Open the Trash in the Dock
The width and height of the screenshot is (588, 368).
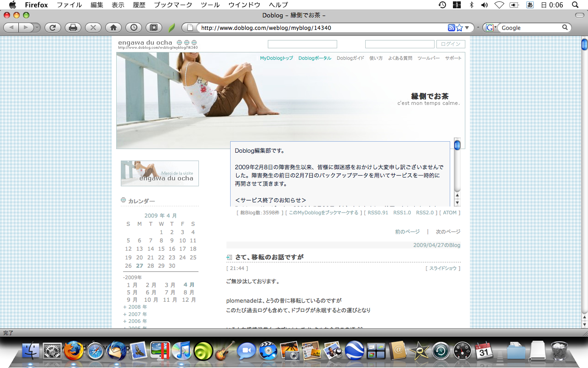[559, 351]
